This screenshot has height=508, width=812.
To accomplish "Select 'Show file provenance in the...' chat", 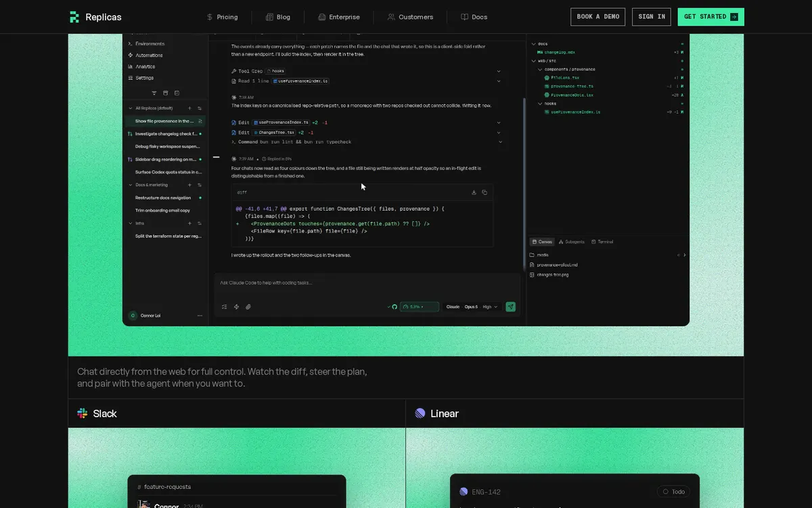I will tap(165, 121).
